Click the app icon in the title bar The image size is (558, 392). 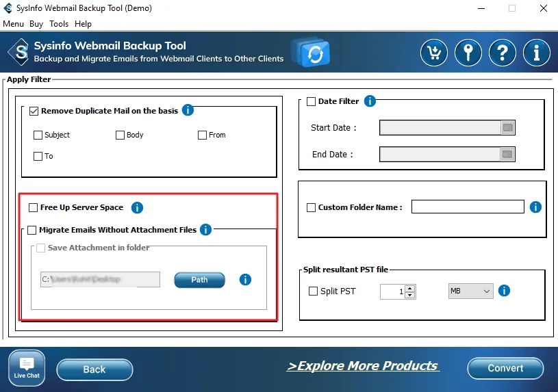point(8,8)
